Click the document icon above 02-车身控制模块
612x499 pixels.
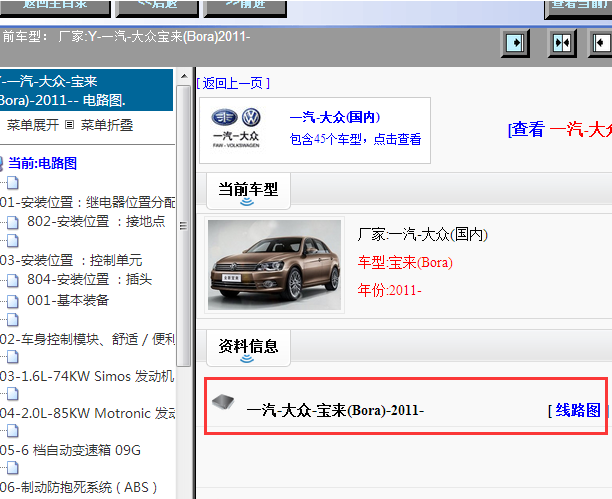(x=13, y=319)
